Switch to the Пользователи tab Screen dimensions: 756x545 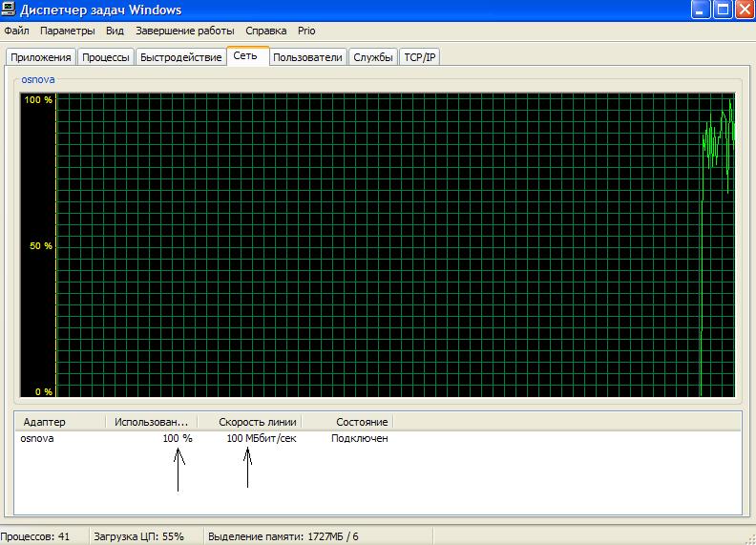coord(307,57)
